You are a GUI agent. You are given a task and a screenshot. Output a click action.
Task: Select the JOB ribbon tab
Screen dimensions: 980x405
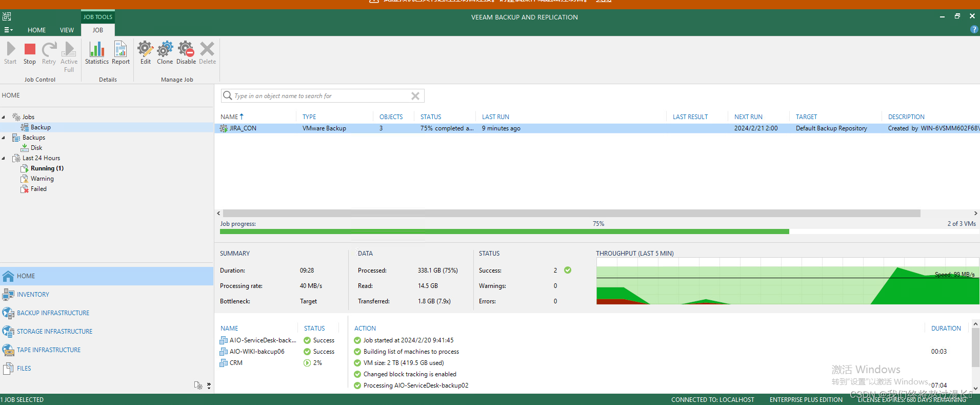(x=97, y=30)
